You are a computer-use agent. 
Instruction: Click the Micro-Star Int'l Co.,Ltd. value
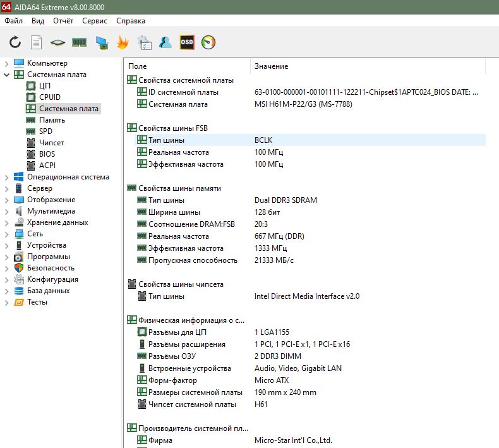(293, 440)
